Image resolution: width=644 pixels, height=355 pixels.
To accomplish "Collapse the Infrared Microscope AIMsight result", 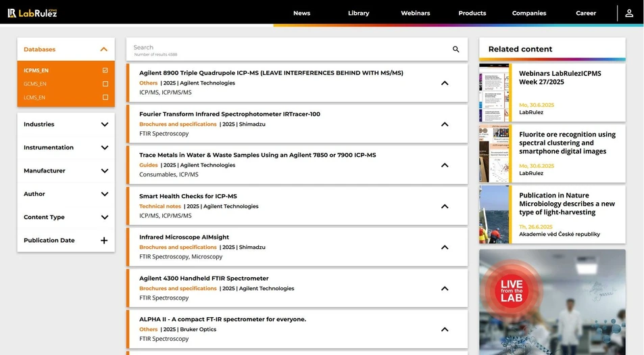I will pyautogui.click(x=445, y=247).
